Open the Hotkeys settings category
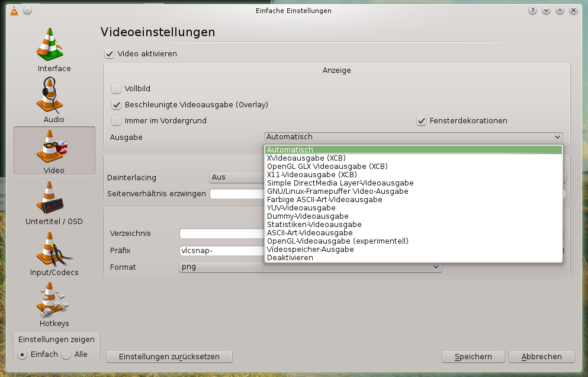 click(54, 305)
